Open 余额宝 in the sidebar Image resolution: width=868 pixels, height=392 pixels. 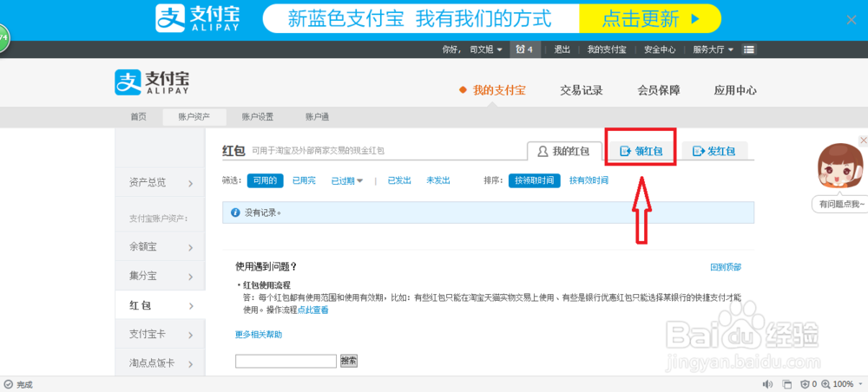click(x=160, y=246)
